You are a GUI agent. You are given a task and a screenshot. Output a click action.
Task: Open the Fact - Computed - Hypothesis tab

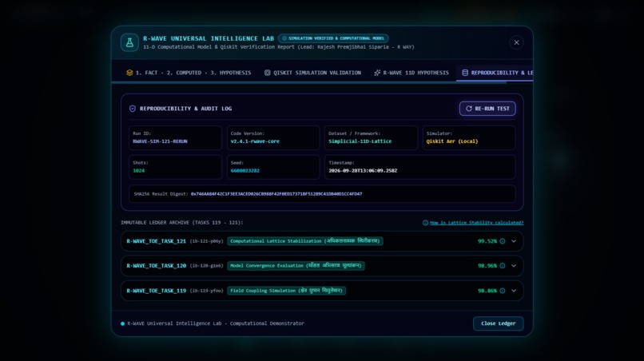189,73
